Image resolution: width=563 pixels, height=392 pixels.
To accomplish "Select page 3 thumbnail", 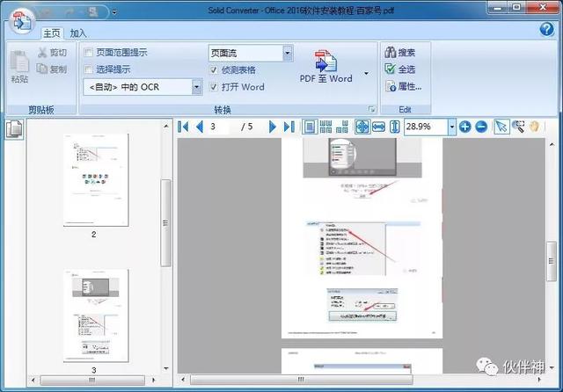I will (96, 316).
